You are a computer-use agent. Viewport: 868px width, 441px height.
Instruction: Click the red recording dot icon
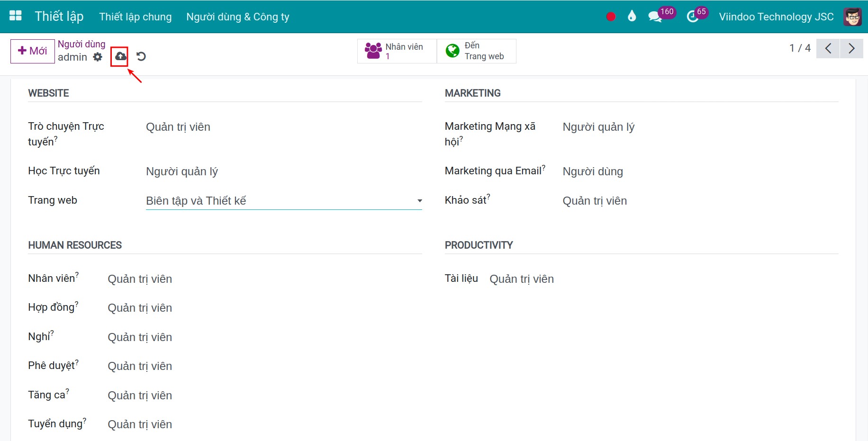[x=611, y=17]
